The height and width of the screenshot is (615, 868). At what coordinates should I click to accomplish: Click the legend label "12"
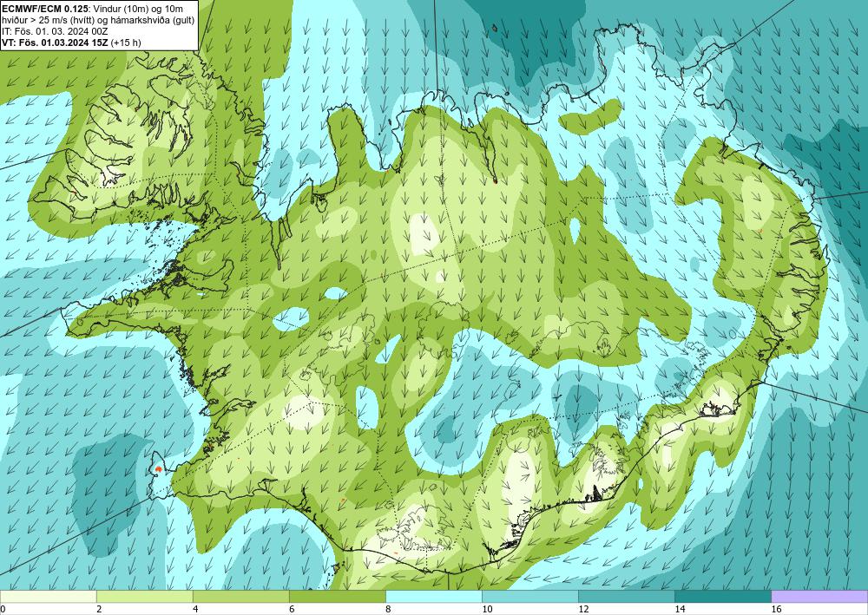[583, 610]
